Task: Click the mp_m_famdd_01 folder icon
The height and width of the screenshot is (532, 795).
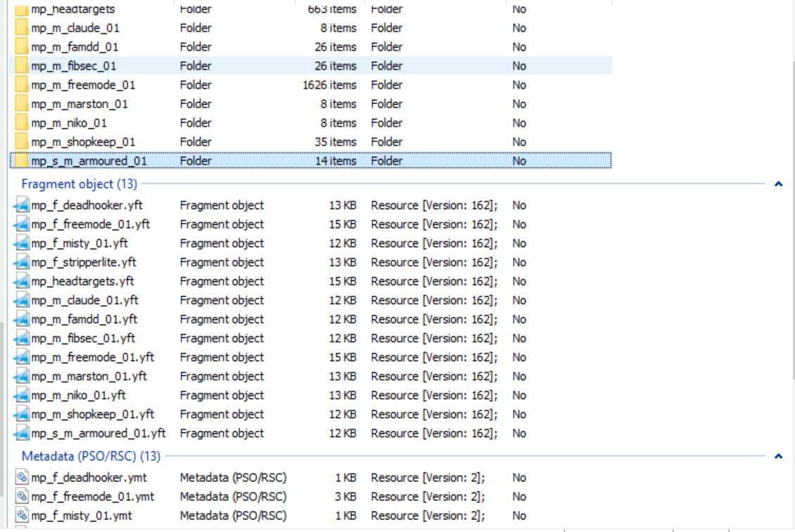Action: point(21,46)
